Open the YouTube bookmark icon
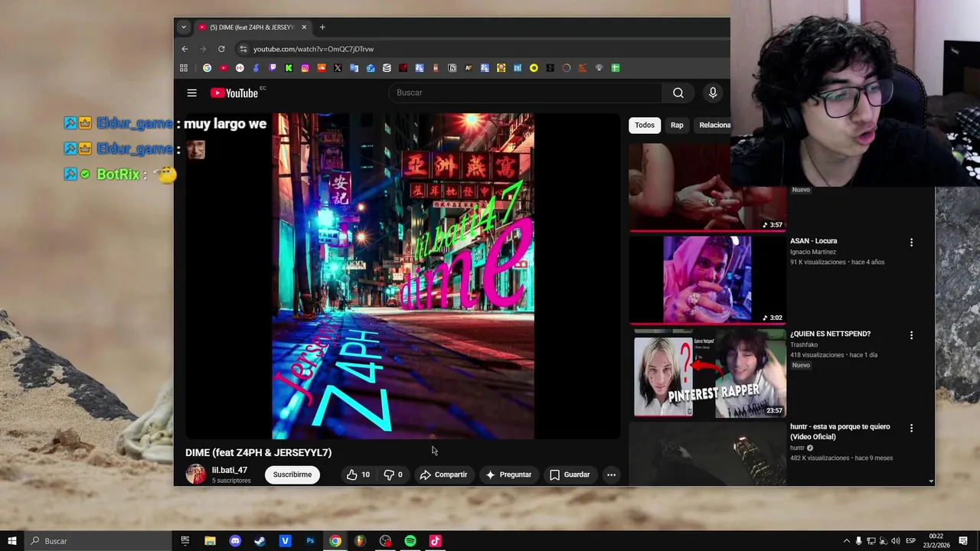980x551 pixels. tap(224, 68)
